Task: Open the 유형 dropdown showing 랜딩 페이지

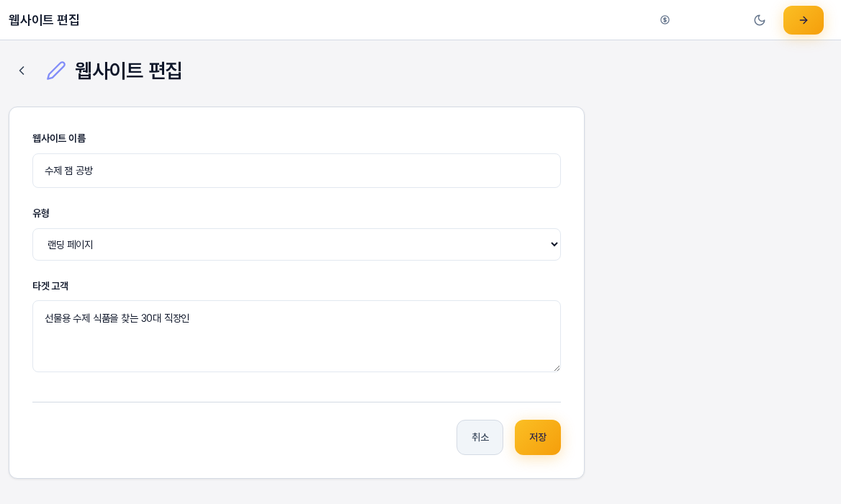Action: [x=297, y=245]
